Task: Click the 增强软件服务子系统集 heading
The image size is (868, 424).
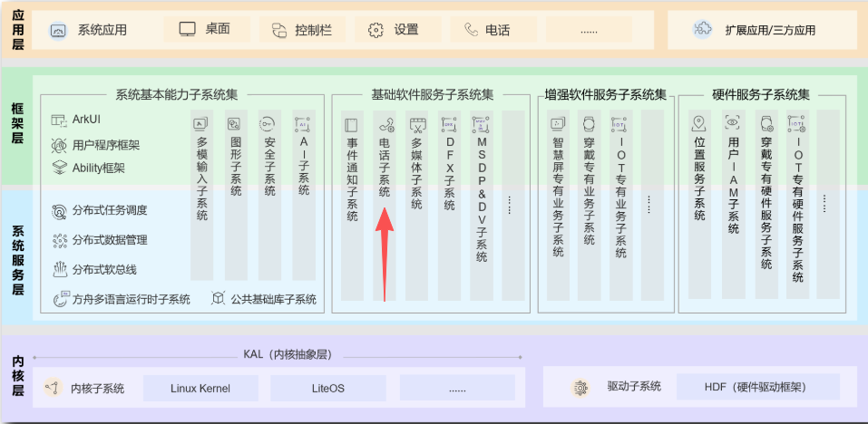Action: [606, 95]
